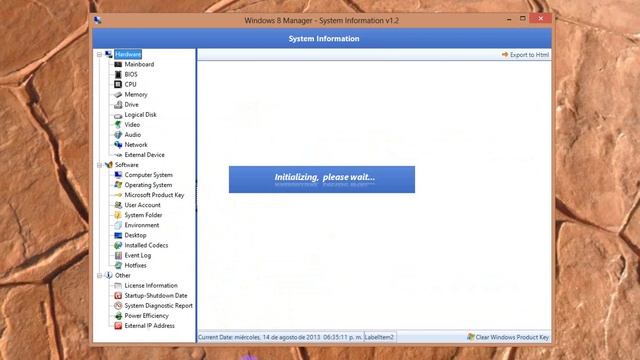Open the Mainboard entry
Image resolution: width=640 pixels, height=360 pixels.
point(139,64)
